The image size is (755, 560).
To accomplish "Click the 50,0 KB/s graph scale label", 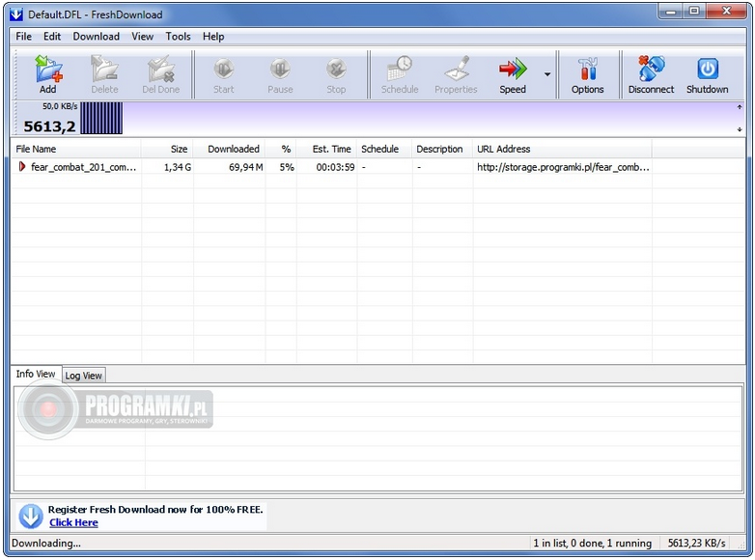I will [60, 106].
